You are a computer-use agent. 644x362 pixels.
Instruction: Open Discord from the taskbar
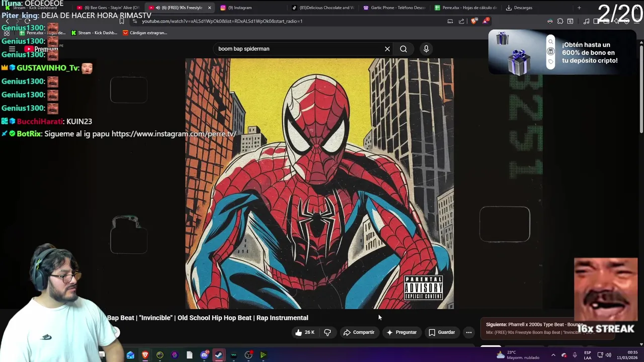204,355
